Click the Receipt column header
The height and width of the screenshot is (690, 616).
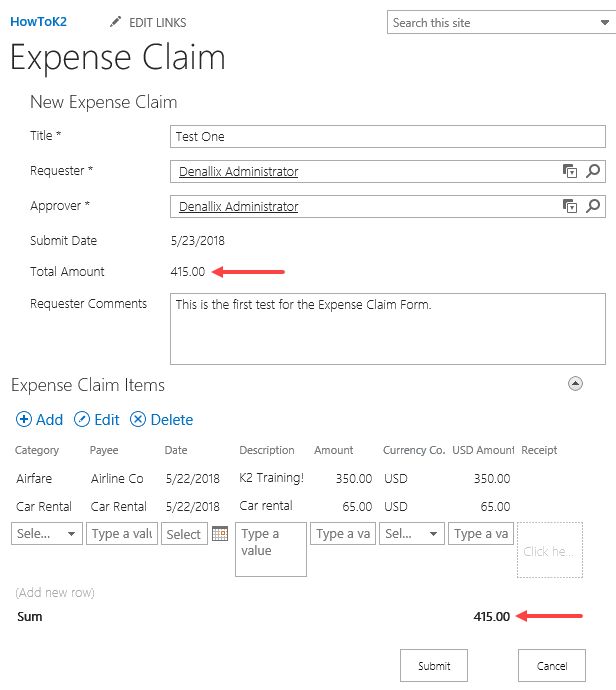539,450
